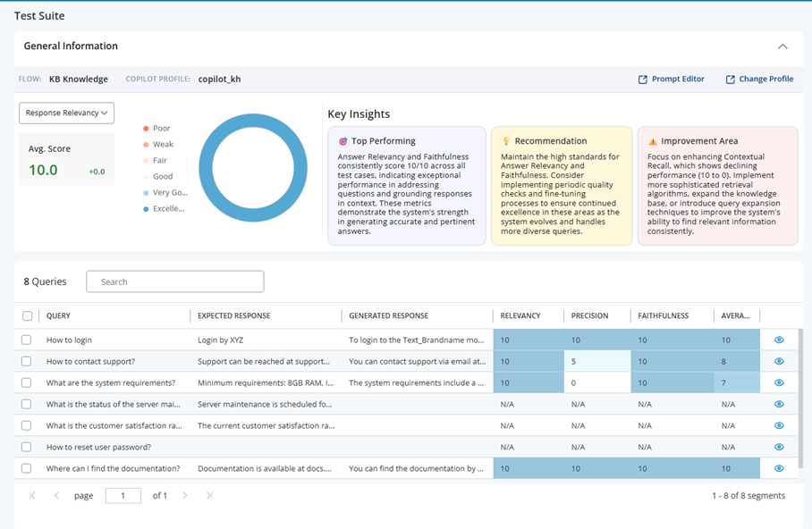This screenshot has width=812, height=529.
Task: Click the Excellent legend color dot
Action: point(146,208)
